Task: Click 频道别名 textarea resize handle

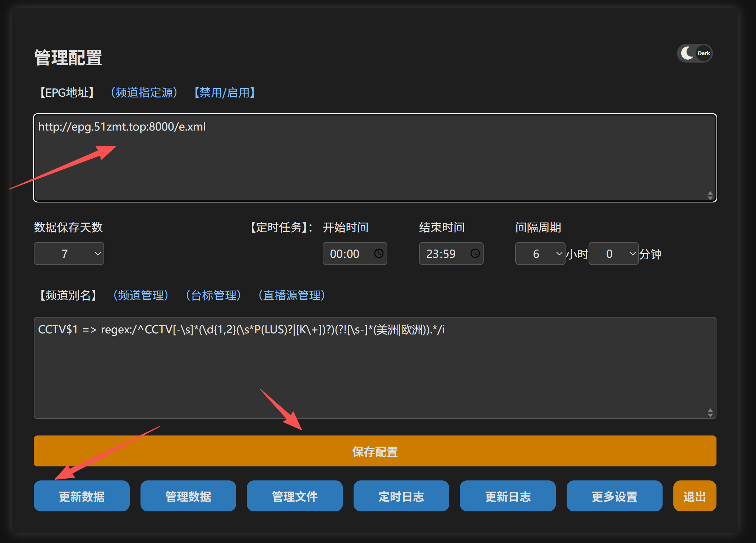Action: (x=710, y=413)
